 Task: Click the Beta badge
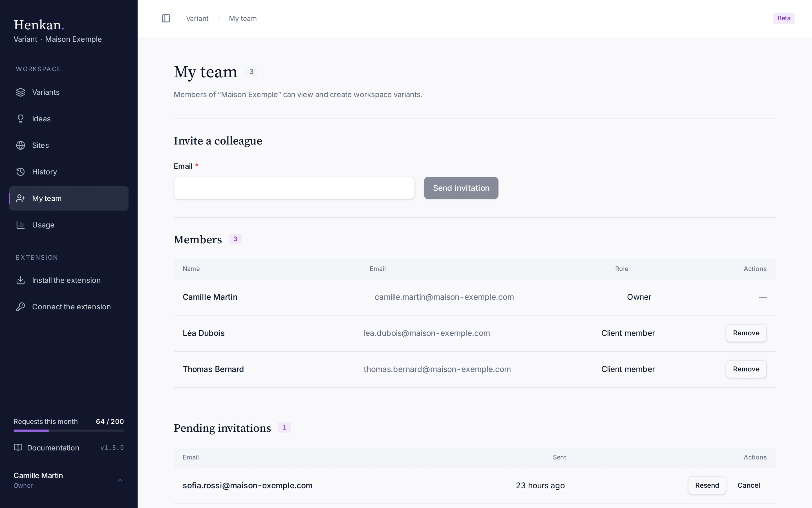tap(784, 18)
